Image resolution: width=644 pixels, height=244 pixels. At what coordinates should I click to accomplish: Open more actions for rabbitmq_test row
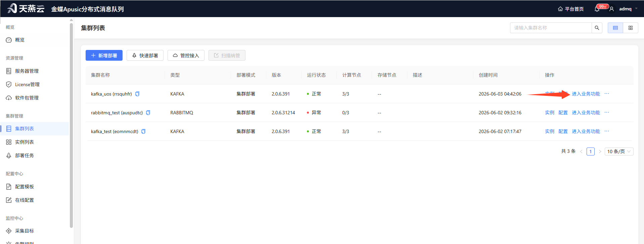tap(607, 113)
